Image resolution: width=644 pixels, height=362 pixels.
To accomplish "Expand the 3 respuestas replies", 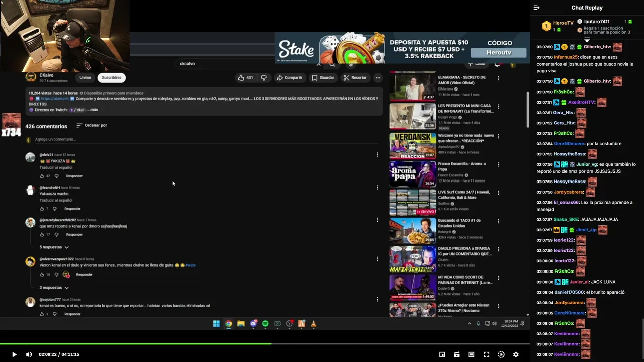I will coord(54,288).
